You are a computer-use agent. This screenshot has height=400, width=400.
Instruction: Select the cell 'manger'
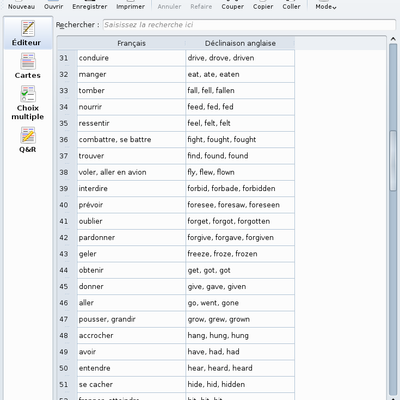point(131,74)
